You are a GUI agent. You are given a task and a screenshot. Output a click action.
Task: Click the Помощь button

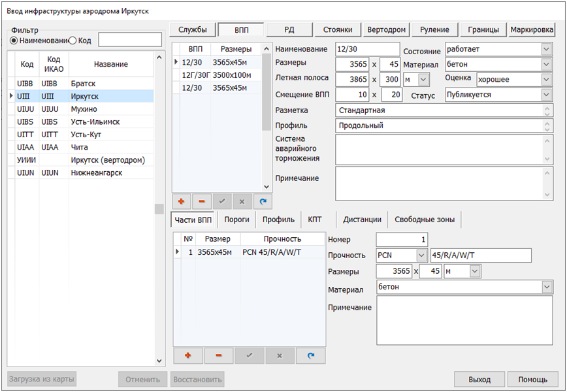coord(533,380)
